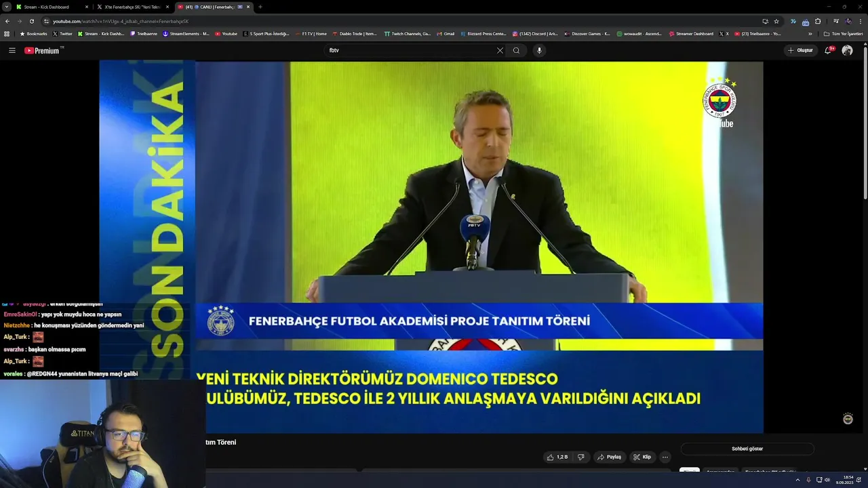Open the Chrome profile avatar

point(848,21)
